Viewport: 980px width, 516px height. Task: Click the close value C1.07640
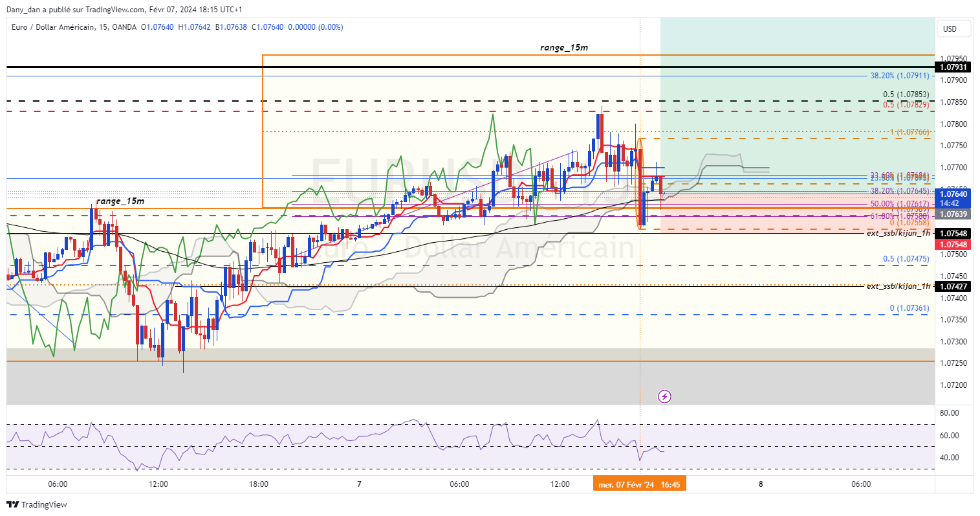pyautogui.click(x=267, y=27)
